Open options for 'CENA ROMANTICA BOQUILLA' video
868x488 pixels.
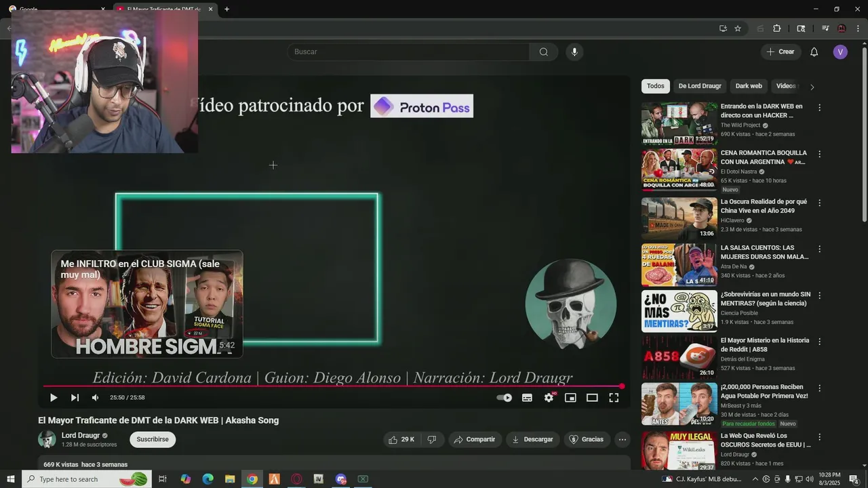pos(819,155)
